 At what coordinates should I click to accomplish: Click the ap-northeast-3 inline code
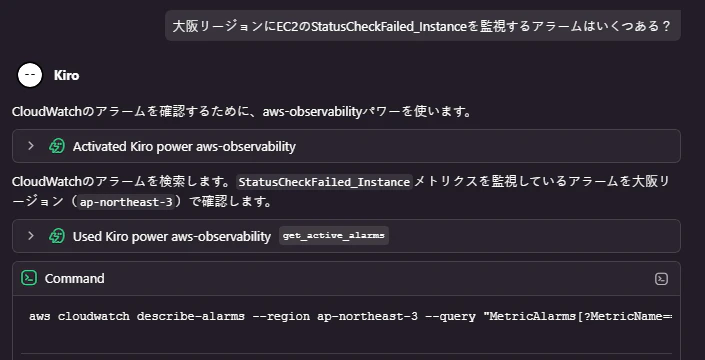(126, 202)
